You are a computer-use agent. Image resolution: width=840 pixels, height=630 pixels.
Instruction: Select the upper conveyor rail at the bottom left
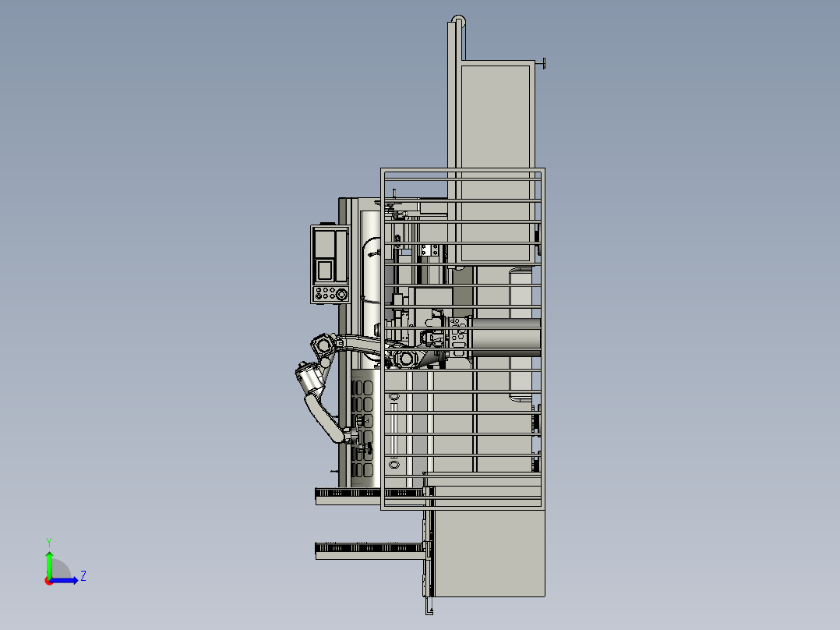point(369,497)
